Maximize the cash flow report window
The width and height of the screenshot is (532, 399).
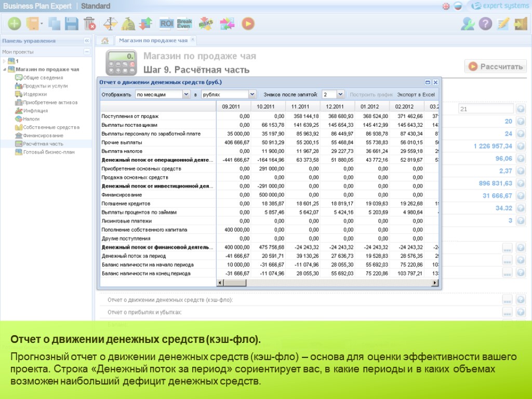tap(428, 83)
